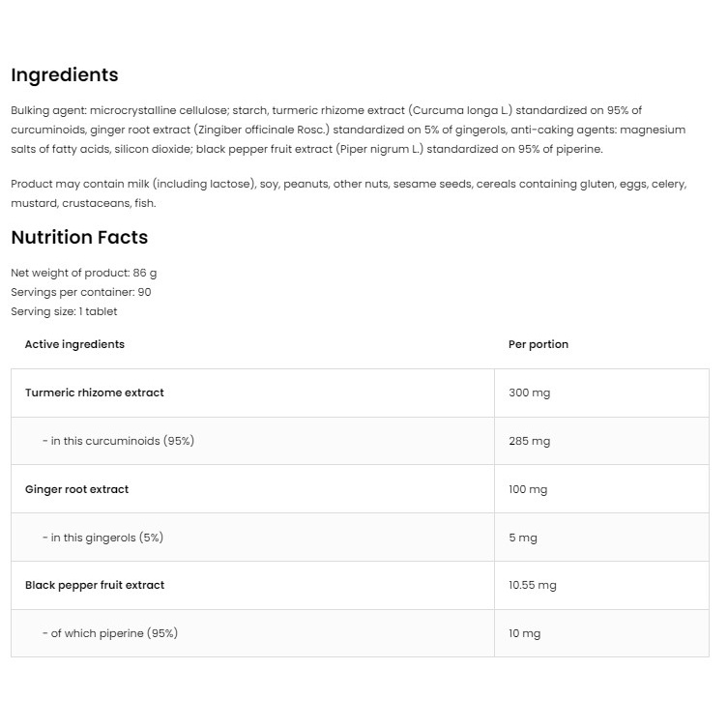Click the Net weight of product line
Viewport: 728px width, 728px height.
coord(83,273)
